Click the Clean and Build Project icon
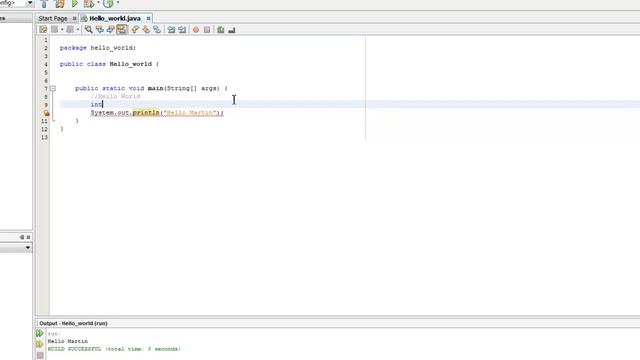 [60, 4]
